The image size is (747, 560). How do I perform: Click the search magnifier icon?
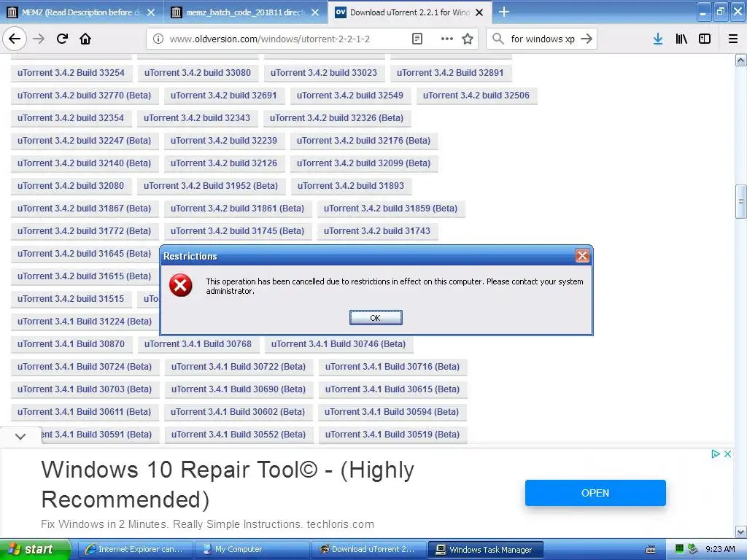coord(498,39)
